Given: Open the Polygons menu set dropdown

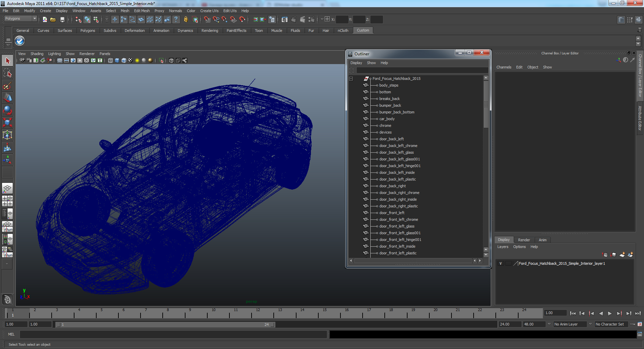Looking at the screenshot, I should point(34,19).
